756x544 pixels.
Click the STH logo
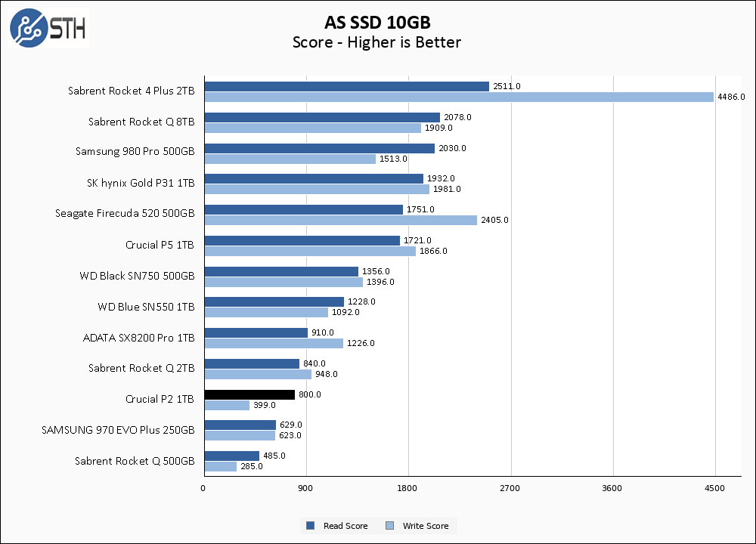[48, 27]
